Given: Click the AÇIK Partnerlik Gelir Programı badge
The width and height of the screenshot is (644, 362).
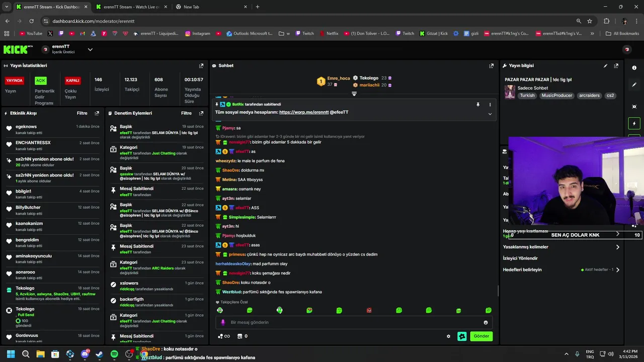Looking at the screenshot, I should [41, 80].
